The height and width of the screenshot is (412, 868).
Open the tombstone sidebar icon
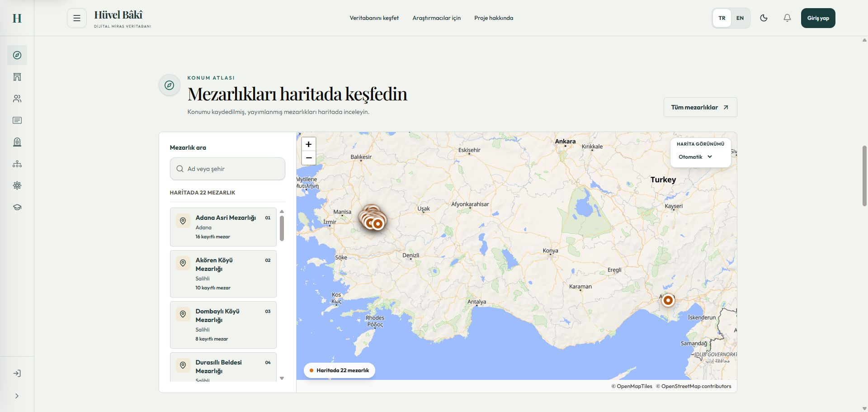(17, 142)
